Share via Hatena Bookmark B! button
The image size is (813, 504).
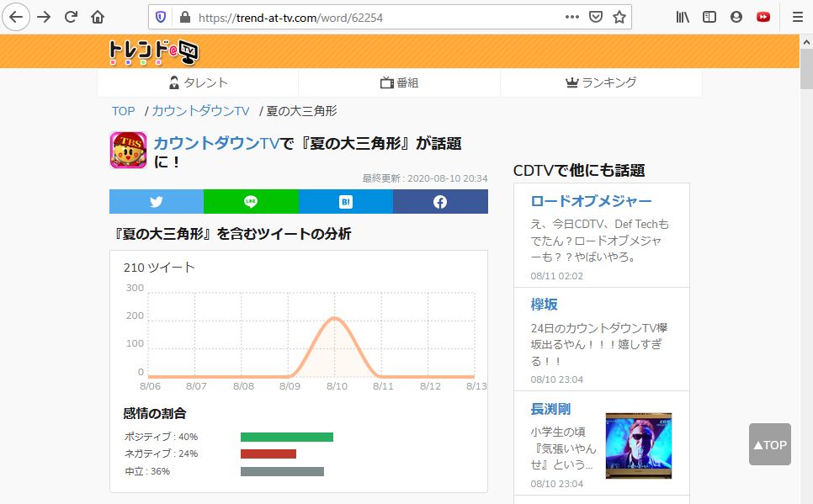pyautogui.click(x=346, y=201)
